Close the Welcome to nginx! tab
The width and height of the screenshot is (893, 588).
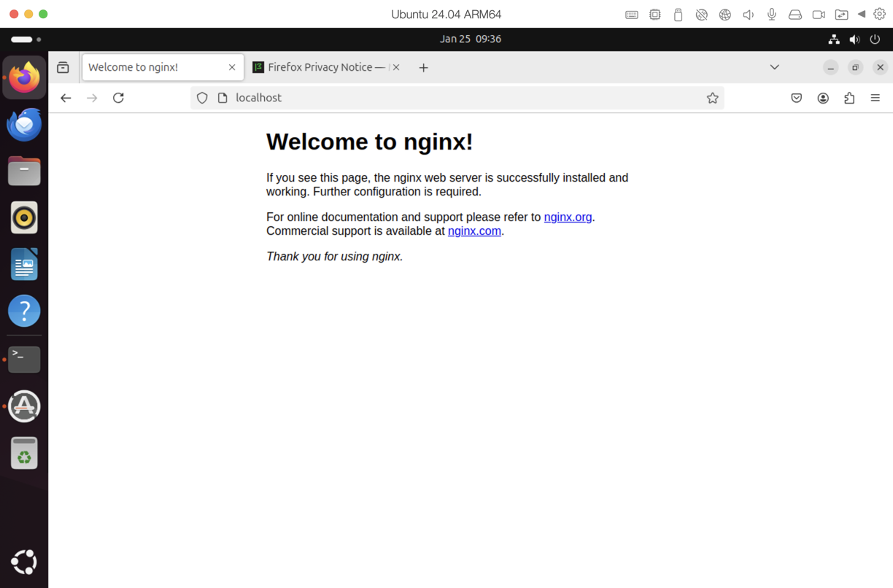point(232,67)
